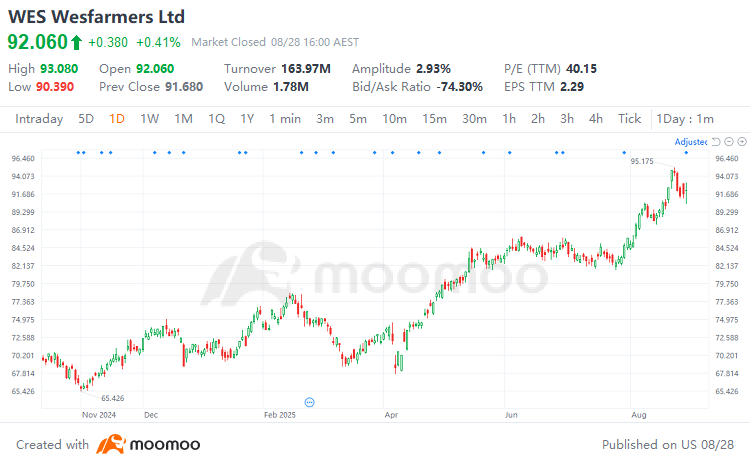The height and width of the screenshot is (465, 750).
Task: Select the 15m interval
Action: (434, 119)
